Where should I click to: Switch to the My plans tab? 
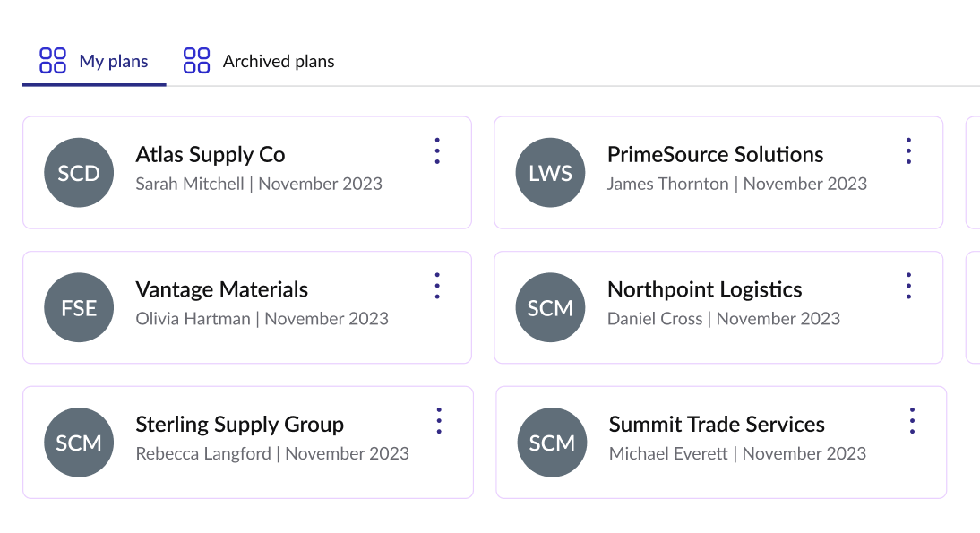pyautogui.click(x=94, y=62)
